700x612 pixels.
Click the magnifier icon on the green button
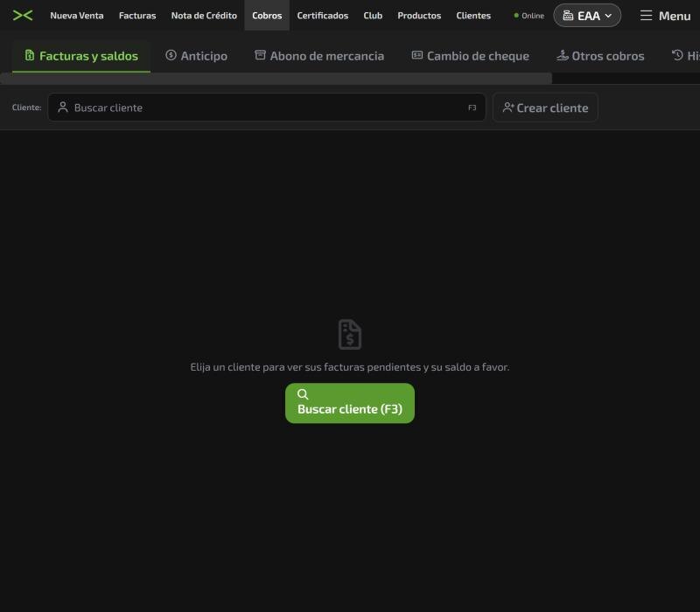[303, 394]
